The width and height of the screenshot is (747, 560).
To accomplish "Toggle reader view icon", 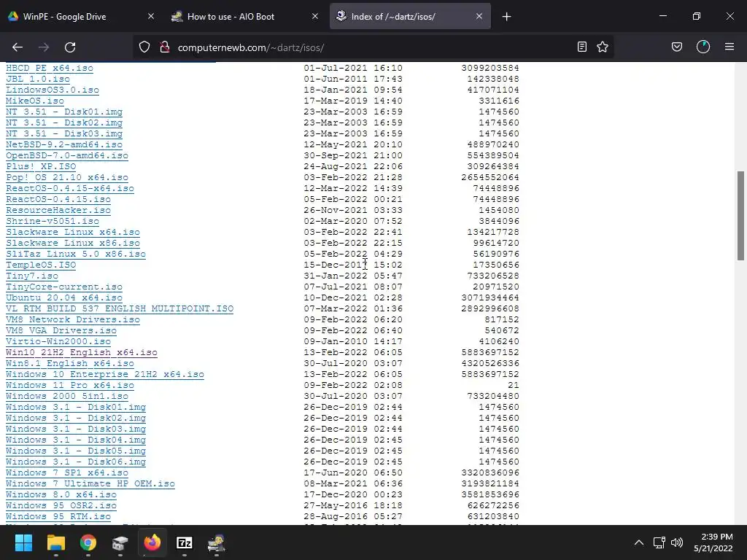I will coord(581,47).
